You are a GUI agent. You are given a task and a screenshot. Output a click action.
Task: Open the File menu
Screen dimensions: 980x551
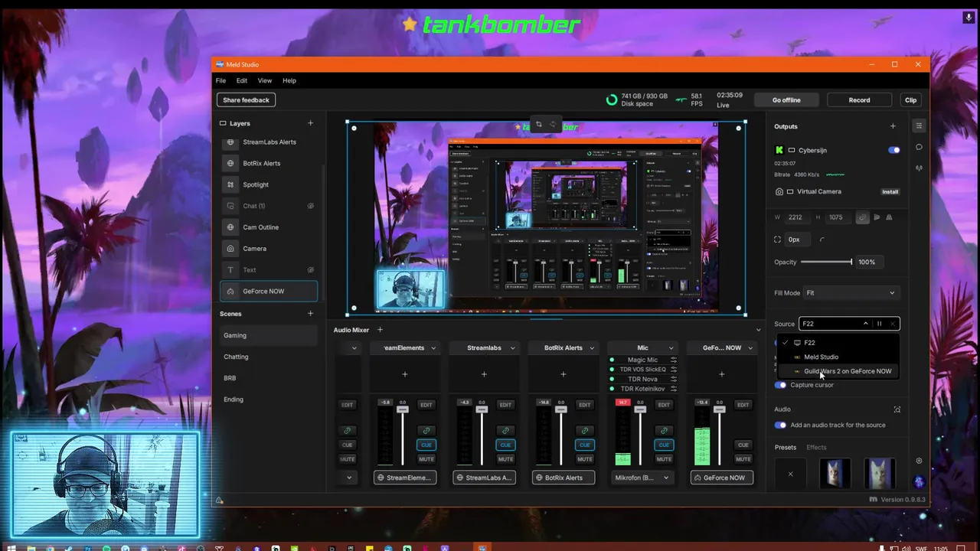point(220,80)
